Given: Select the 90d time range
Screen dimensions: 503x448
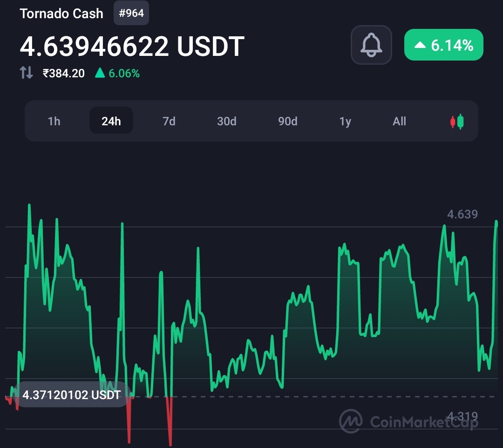Looking at the screenshot, I should (287, 121).
